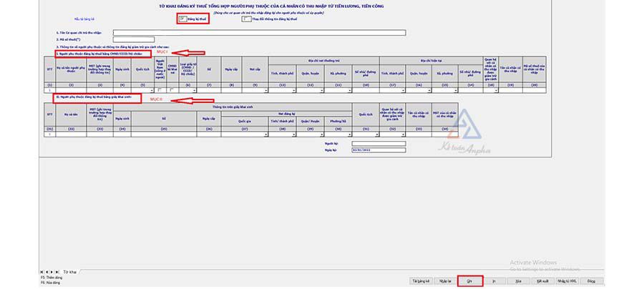Viewport: 644px width, 289px height.
Task: Check the "Người Việt Nam" box in row 1
Action: point(159,90)
